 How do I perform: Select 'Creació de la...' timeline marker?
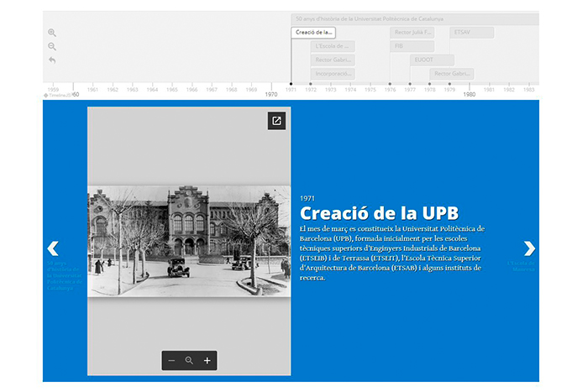coord(313,33)
